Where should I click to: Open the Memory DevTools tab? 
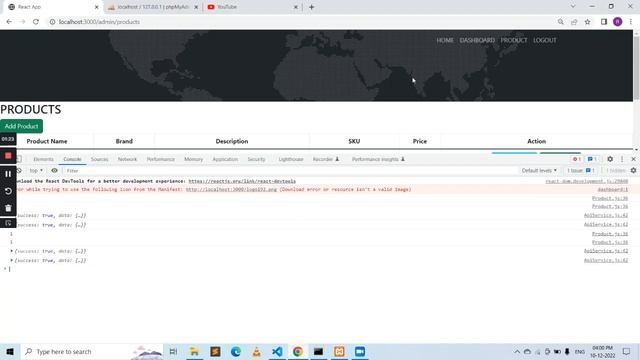pos(193,159)
